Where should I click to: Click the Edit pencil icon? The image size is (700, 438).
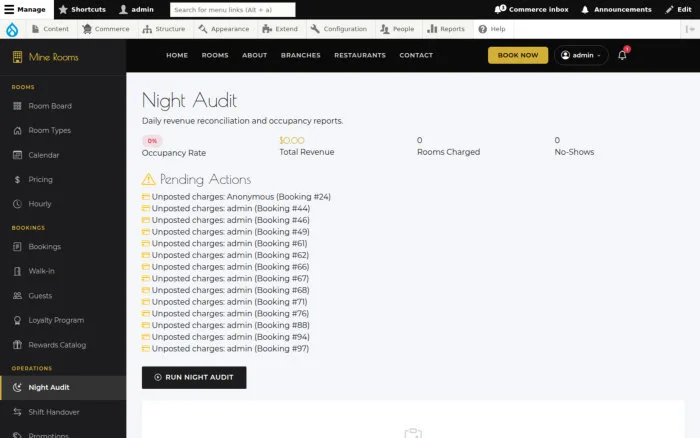(x=669, y=9)
